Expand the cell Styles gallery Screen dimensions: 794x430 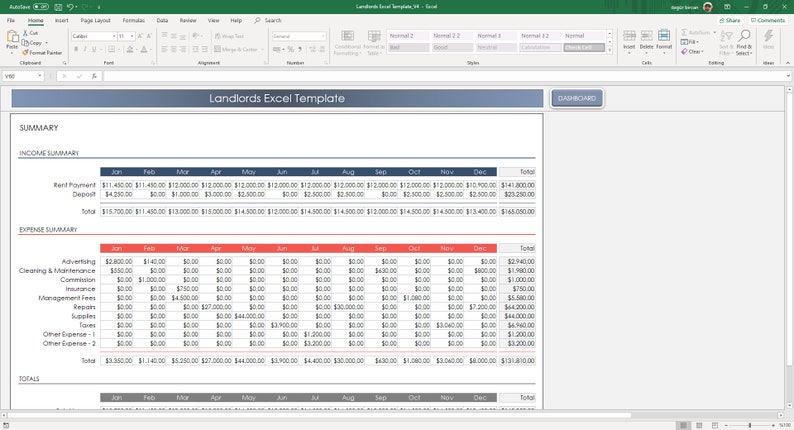(609, 50)
